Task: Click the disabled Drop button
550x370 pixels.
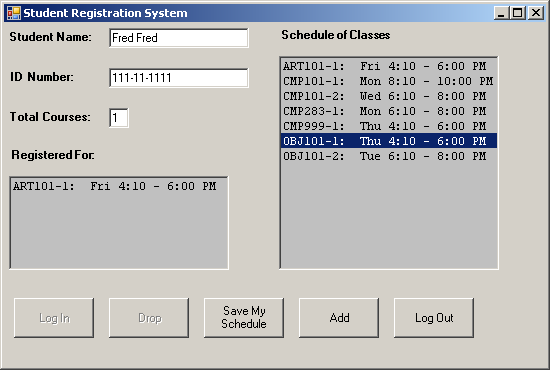Action: click(x=149, y=318)
